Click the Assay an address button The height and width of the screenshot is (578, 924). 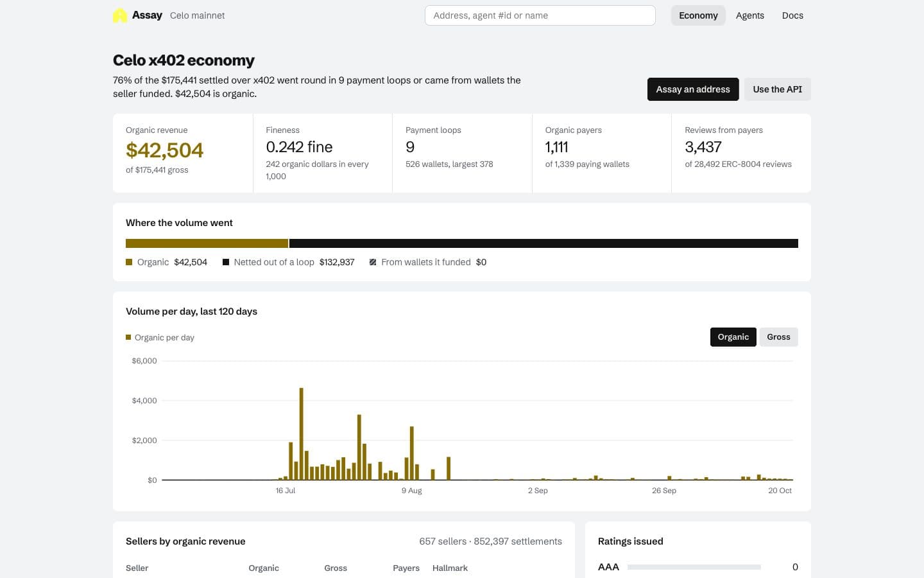(x=693, y=89)
